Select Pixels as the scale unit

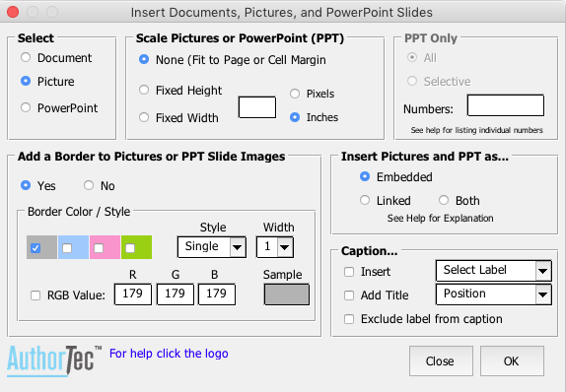pos(295,94)
